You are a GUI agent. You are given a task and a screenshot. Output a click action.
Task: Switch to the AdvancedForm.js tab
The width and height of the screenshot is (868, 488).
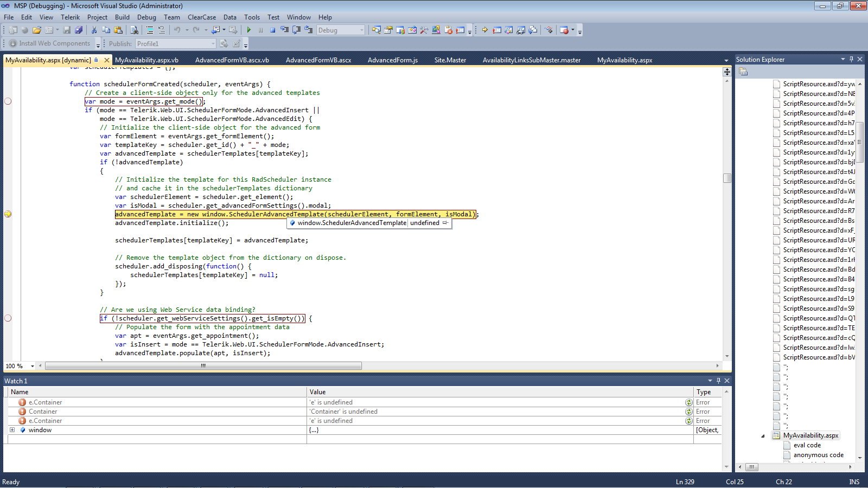click(393, 60)
